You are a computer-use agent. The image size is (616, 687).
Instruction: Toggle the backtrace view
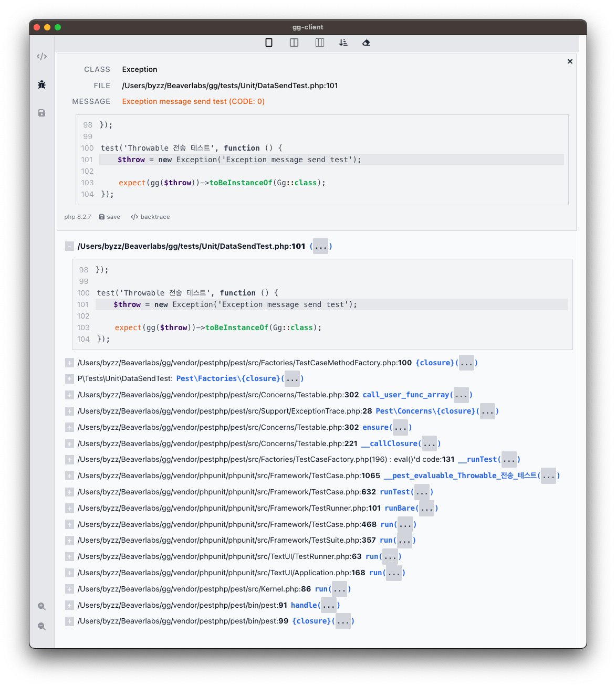[150, 217]
